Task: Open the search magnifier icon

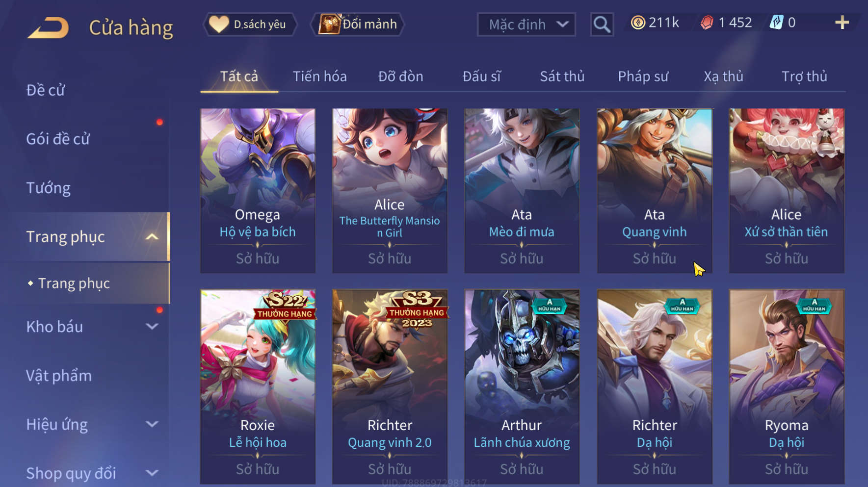Action: point(602,24)
